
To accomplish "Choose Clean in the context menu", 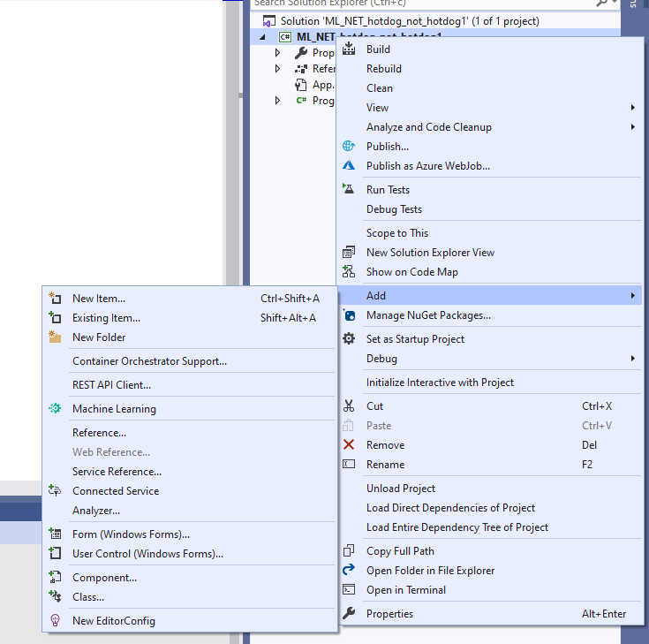I will click(380, 88).
